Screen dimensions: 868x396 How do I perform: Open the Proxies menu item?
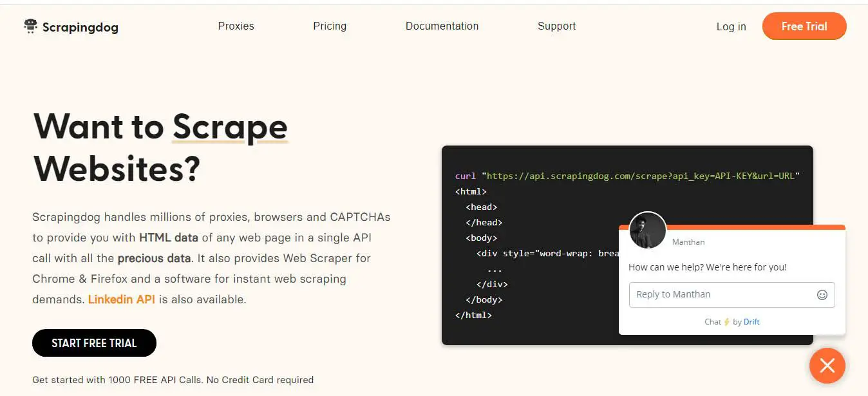click(x=236, y=26)
